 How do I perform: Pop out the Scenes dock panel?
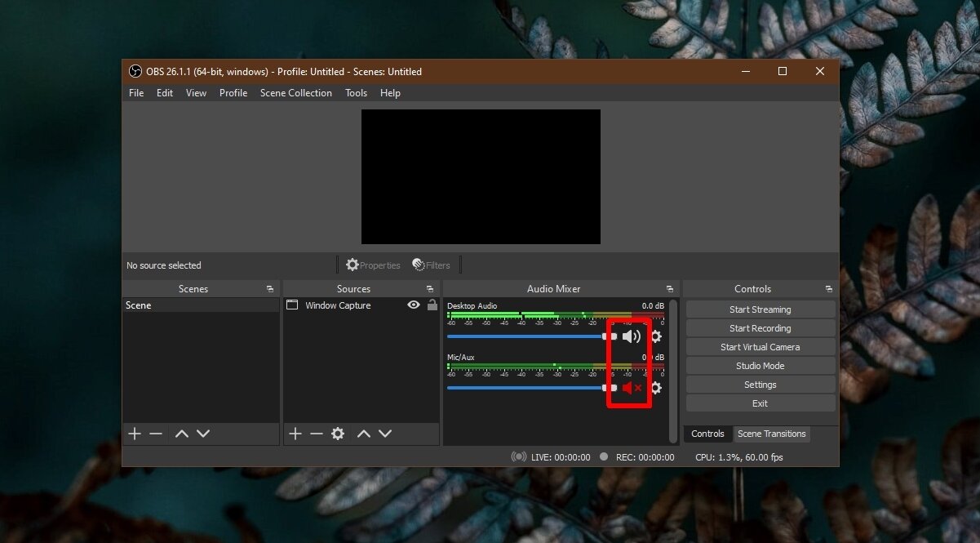pyautogui.click(x=270, y=289)
